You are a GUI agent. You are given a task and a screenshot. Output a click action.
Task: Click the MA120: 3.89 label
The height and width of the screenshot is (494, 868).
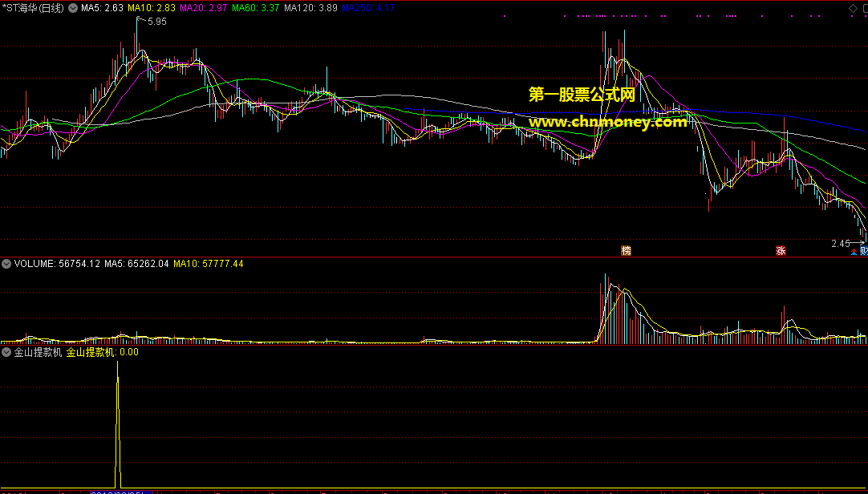pyautogui.click(x=310, y=8)
